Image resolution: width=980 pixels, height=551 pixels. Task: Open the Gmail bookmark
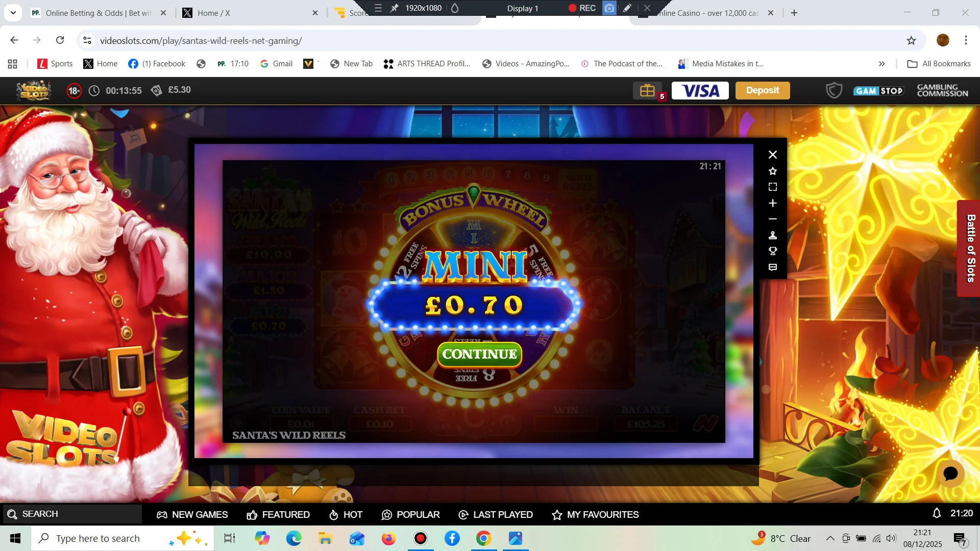(x=276, y=64)
